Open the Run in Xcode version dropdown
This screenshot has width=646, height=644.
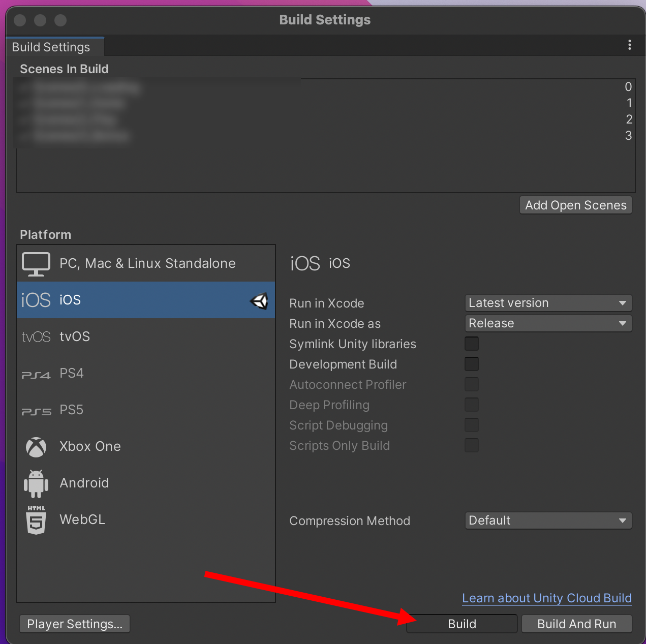click(x=548, y=303)
